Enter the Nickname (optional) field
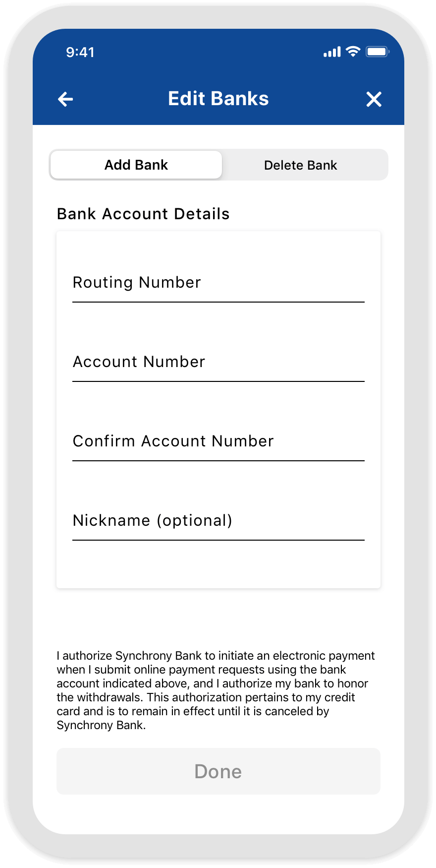 click(218, 521)
